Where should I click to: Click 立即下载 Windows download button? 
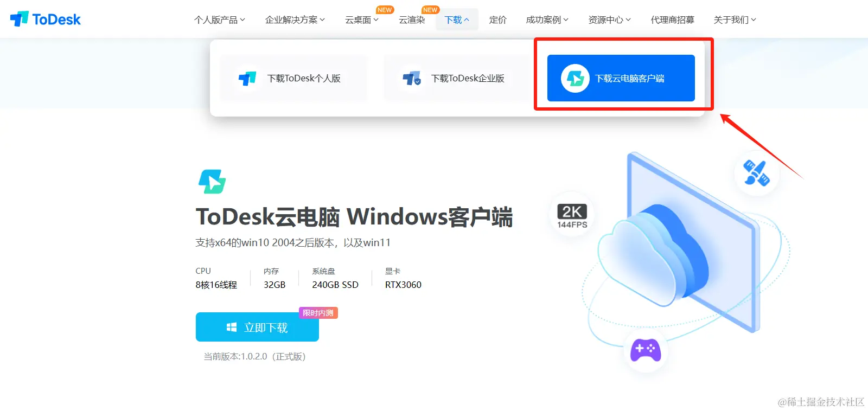(257, 327)
